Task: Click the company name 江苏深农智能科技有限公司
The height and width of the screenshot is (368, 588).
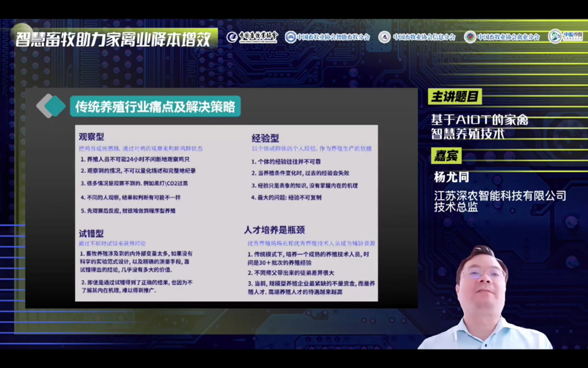Action: click(x=500, y=195)
